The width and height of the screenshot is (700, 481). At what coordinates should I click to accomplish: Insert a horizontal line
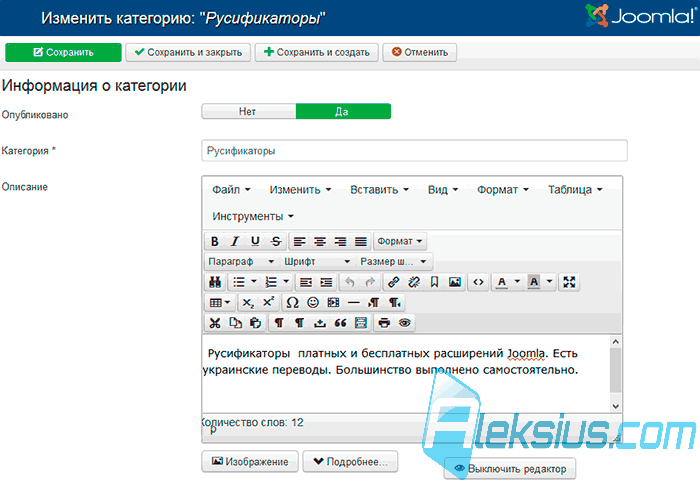(354, 303)
